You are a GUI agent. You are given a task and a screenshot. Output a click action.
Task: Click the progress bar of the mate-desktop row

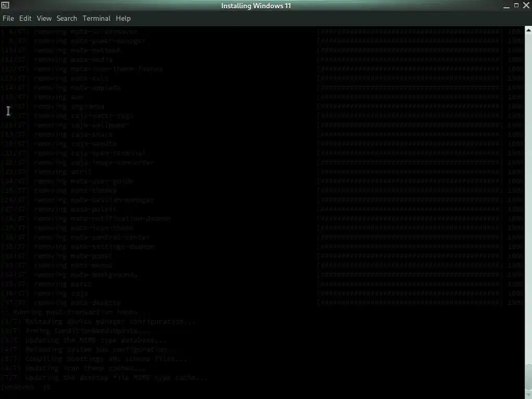(409, 303)
